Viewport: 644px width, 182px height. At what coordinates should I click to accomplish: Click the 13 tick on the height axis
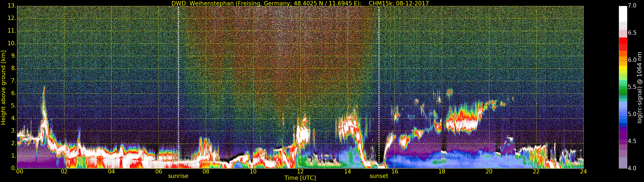(x=11, y=6)
